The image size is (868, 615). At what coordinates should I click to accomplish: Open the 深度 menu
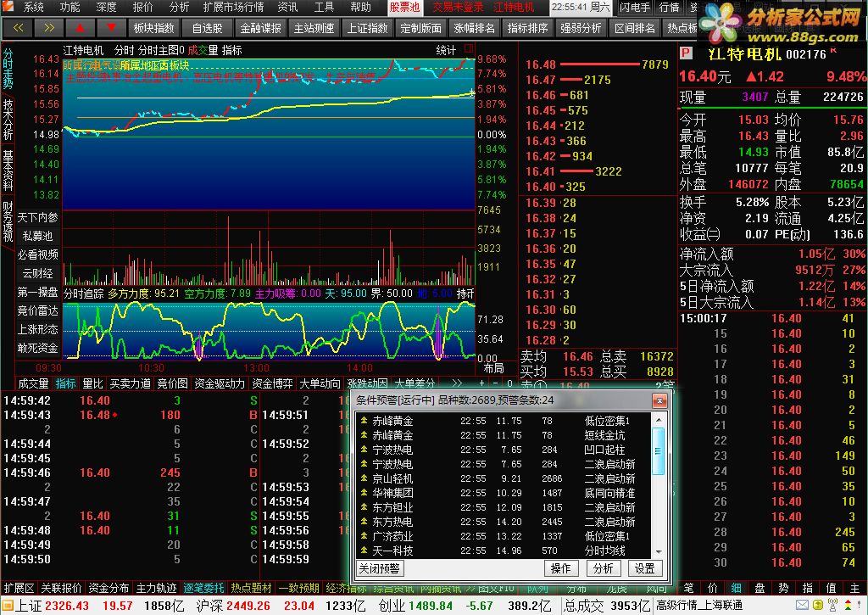106,7
